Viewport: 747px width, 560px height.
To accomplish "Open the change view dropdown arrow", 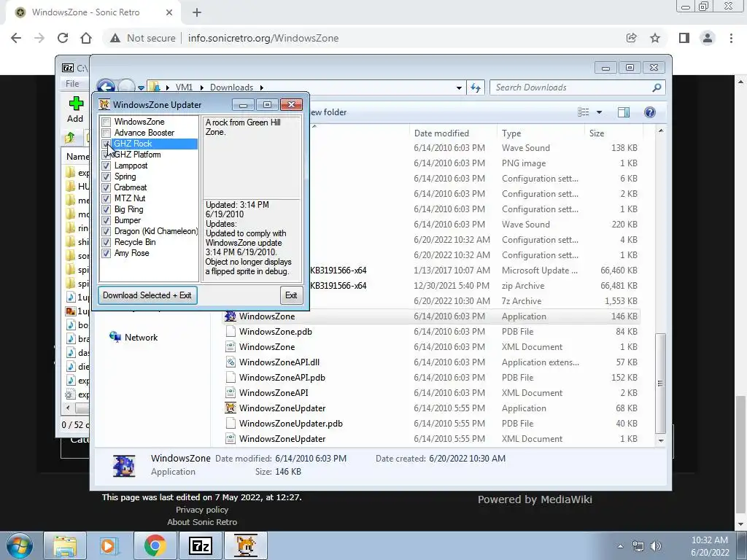I will click(x=600, y=112).
